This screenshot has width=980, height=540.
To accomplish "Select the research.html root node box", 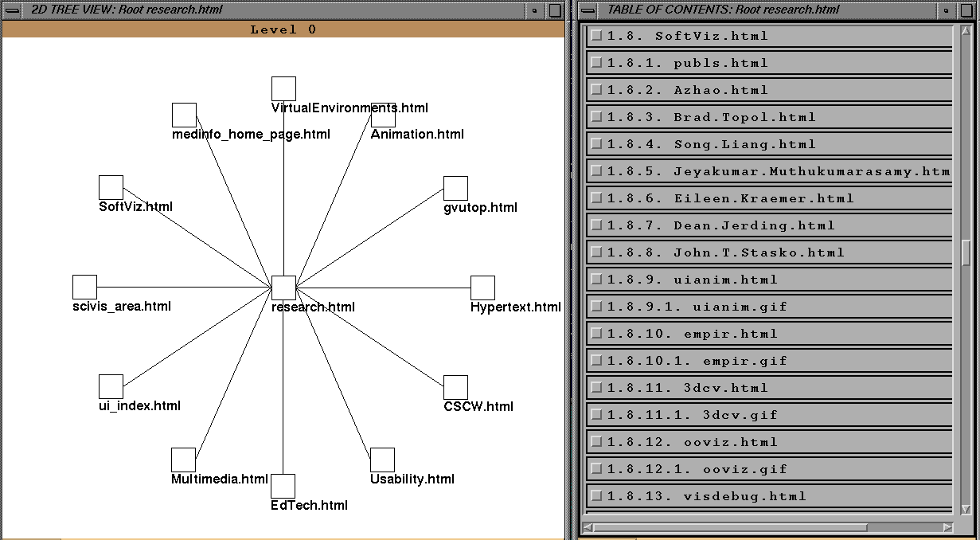I will pyautogui.click(x=283, y=288).
